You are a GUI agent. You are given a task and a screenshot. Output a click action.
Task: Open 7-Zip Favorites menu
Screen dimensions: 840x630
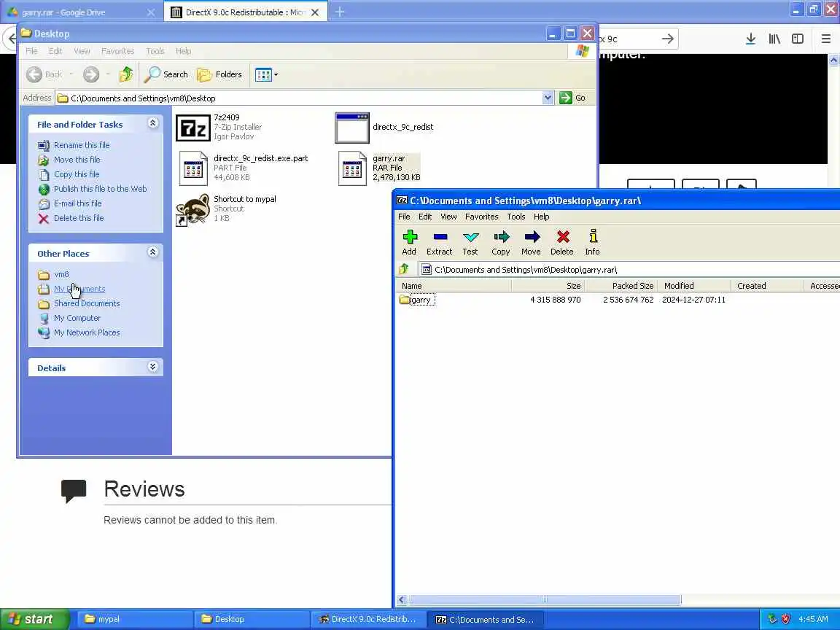coord(481,217)
